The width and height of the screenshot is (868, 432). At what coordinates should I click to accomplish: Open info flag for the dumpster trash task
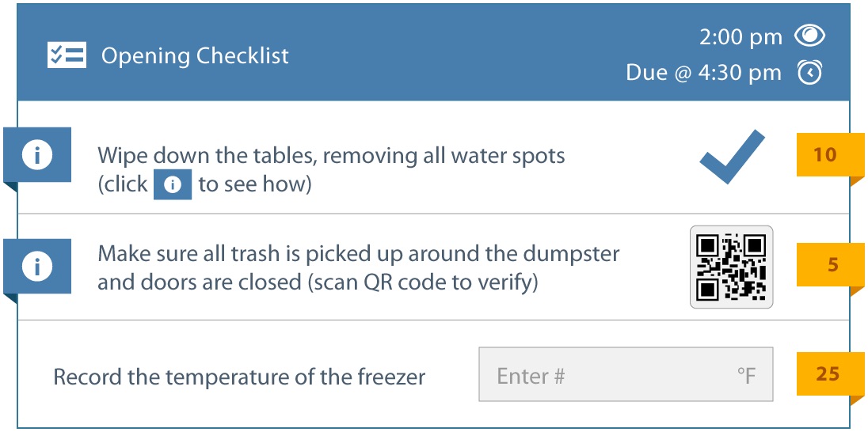37,267
